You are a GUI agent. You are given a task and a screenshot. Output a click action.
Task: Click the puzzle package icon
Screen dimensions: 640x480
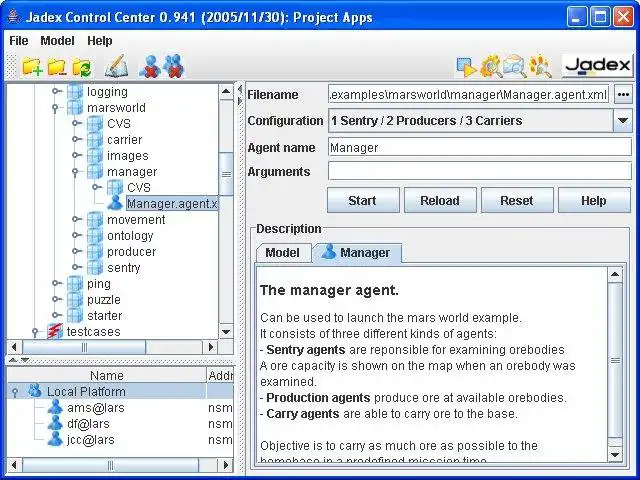tap(75, 299)
